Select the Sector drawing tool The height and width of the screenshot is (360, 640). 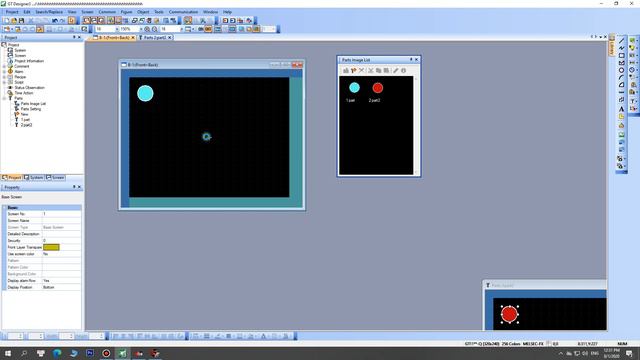pyautogui.click(x=621, y=84)
